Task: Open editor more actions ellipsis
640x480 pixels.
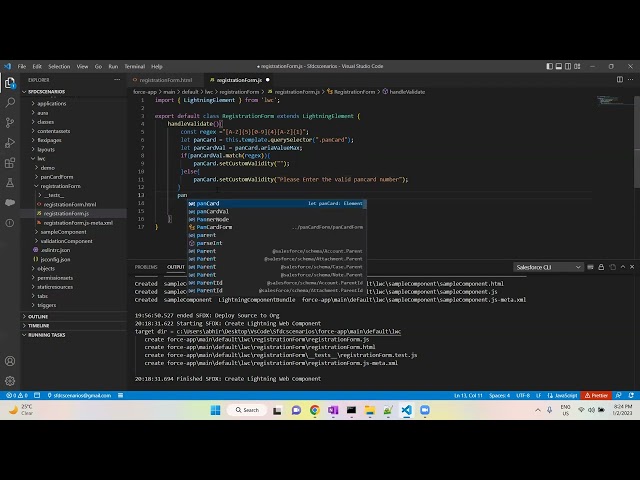Action: point(631,80)
